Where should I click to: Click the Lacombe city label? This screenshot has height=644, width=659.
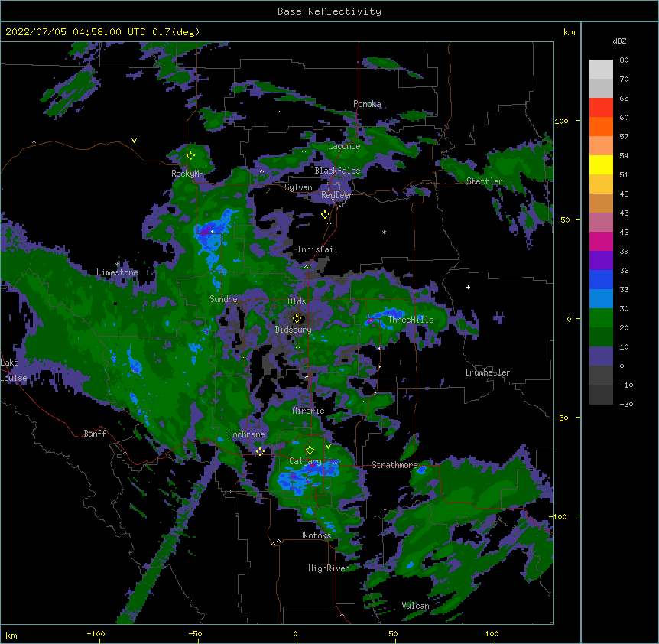coord(344,146)
